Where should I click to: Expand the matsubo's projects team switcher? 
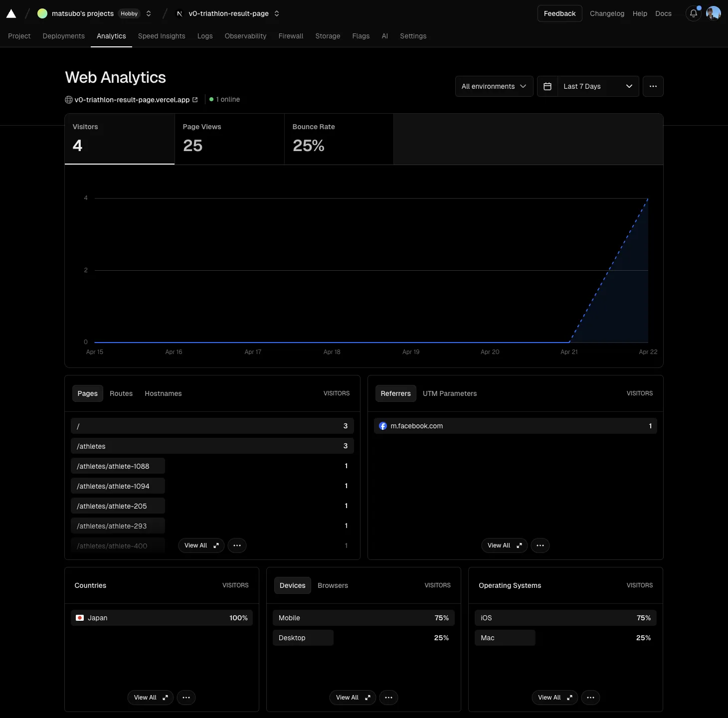[149, 13]
